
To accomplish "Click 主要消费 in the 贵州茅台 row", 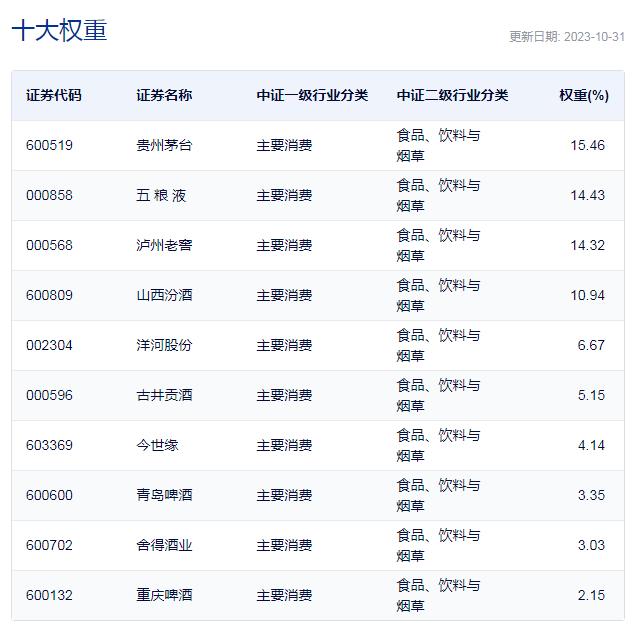I will 285,145.
